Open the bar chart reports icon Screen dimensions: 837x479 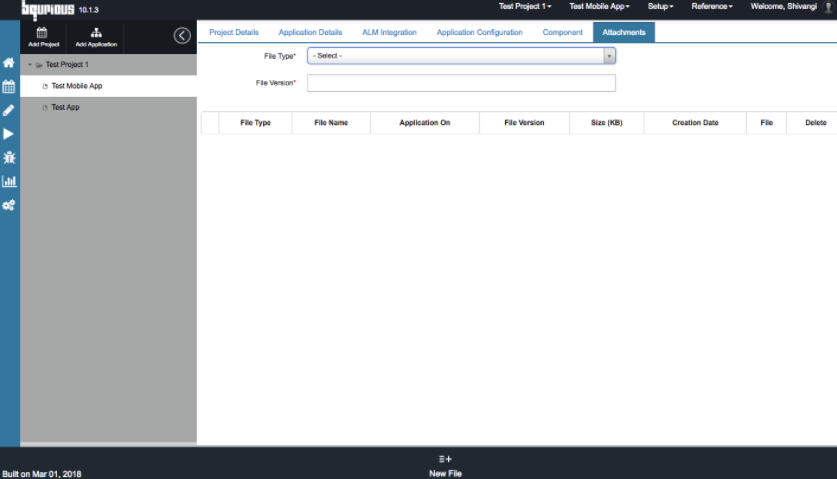tap(9, 181)
